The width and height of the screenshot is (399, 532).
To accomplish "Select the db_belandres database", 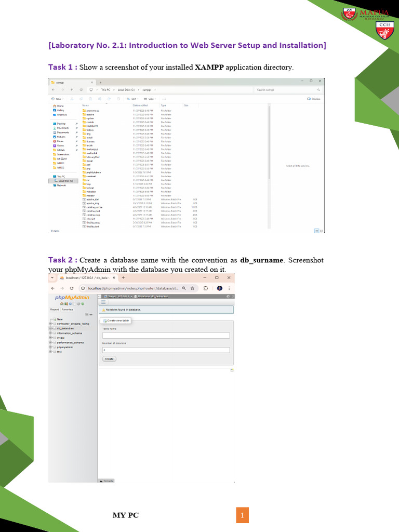I will pyautogui.click(x=65, y=328).
